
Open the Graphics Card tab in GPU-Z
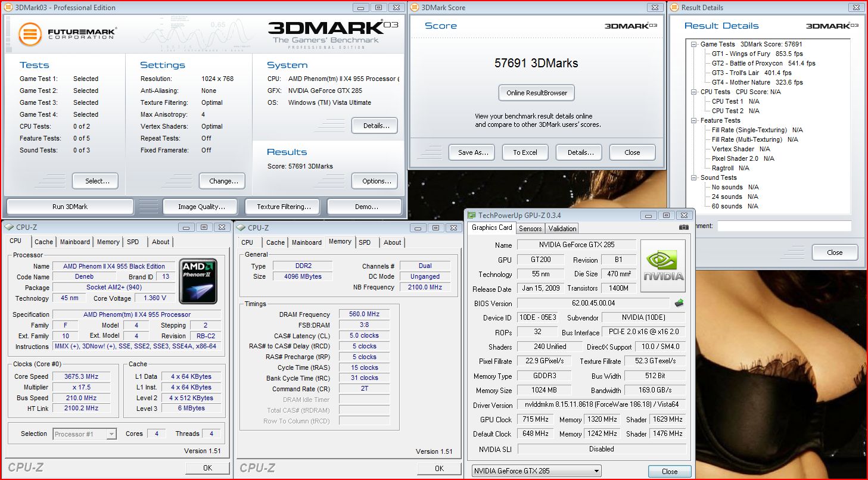pos(492,227)
